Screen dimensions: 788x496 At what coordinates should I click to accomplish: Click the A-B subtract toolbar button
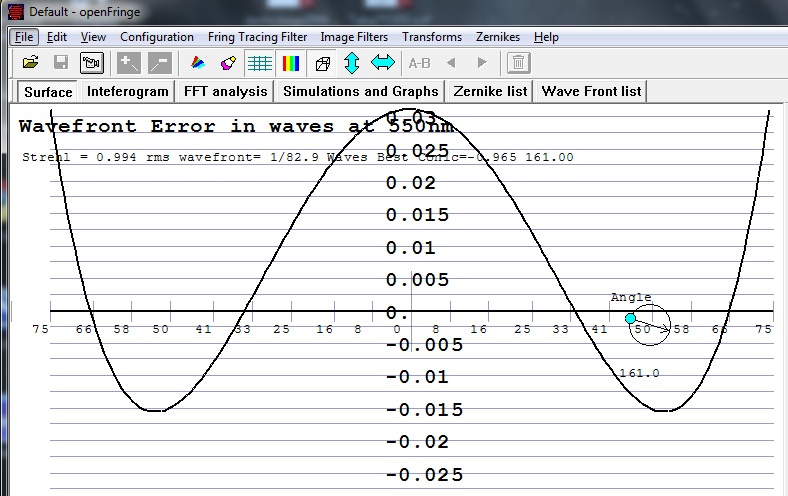[x=419, y=63]
